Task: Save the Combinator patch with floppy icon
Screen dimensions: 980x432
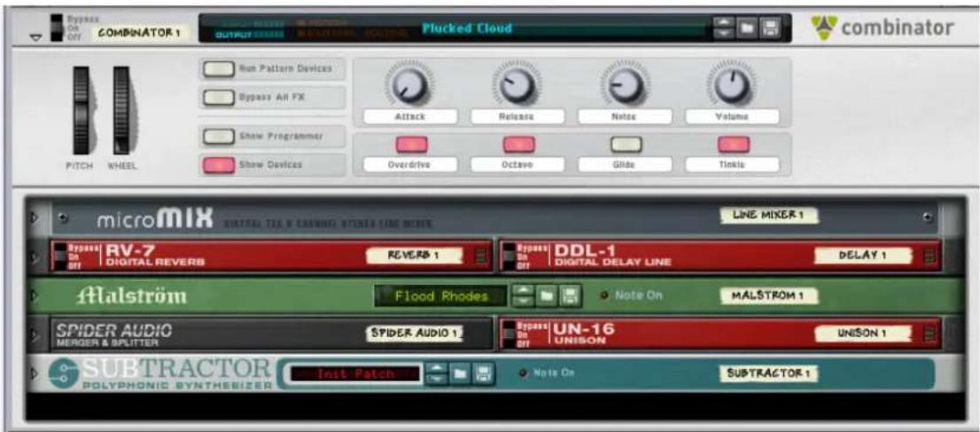Action: coord(771,28)
